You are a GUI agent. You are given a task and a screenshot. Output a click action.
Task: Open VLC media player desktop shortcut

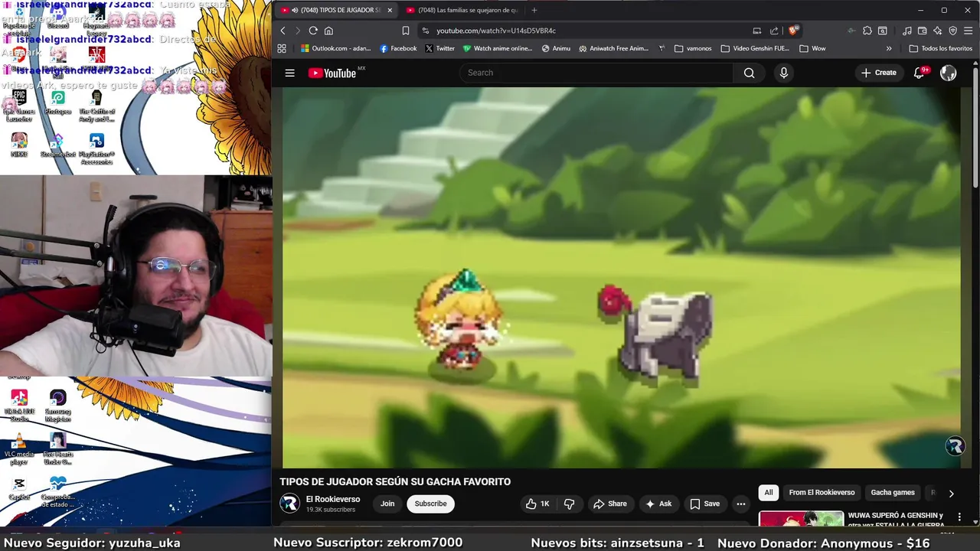19,449
